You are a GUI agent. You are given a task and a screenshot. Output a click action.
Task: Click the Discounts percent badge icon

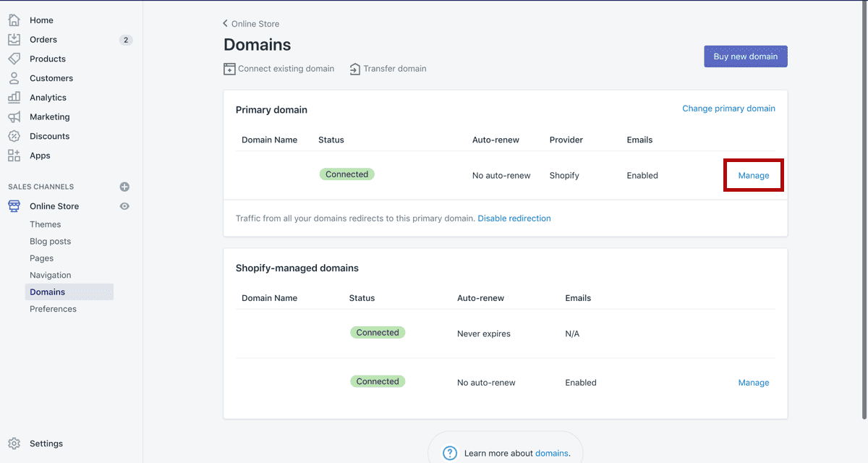coord(14,136)
